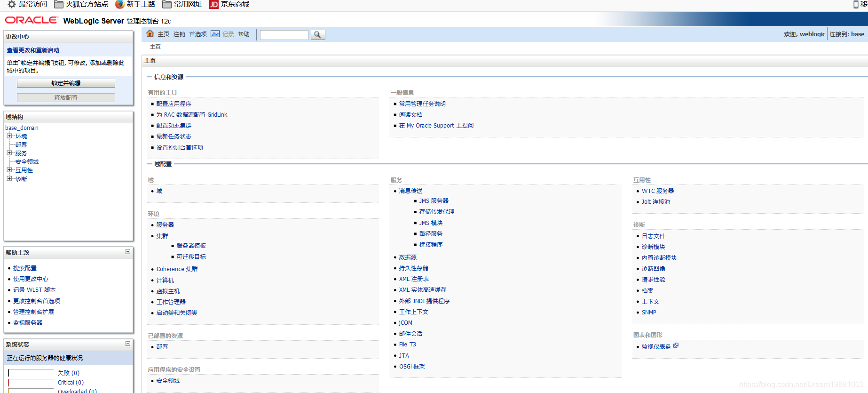Image resolution: width=868 pixels, height=393 pixels.
Task: Collapse the 帮助主题 panel
Action: point(127,252)
